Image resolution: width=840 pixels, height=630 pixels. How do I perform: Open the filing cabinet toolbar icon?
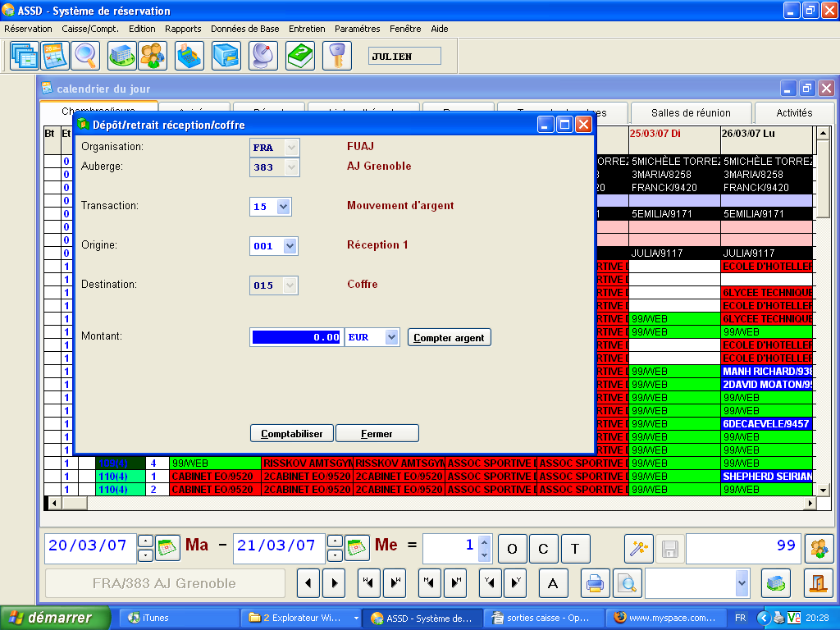coord(226,56)
